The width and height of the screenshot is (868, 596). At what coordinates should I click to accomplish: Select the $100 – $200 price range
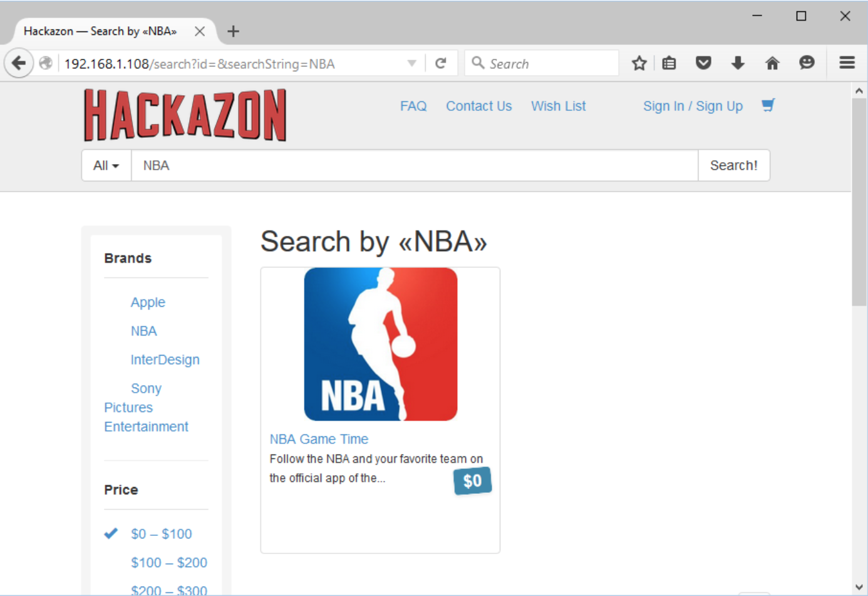(x=169, y=563)
